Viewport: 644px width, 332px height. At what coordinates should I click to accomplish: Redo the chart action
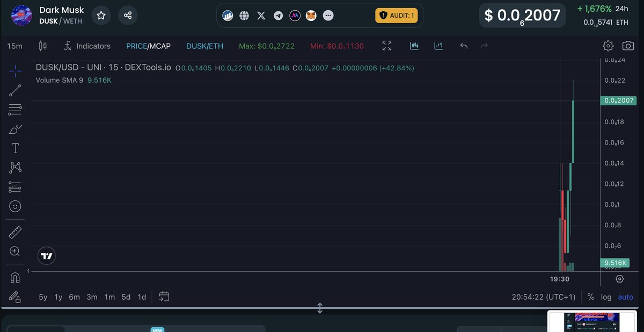pos(484,46)
